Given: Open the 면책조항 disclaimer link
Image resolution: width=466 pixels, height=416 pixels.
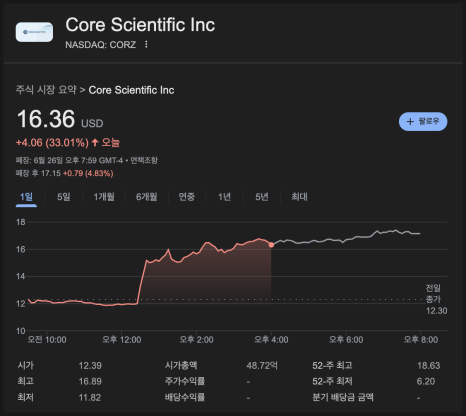Looking at the screenshot, I should (x=144, y=160).
